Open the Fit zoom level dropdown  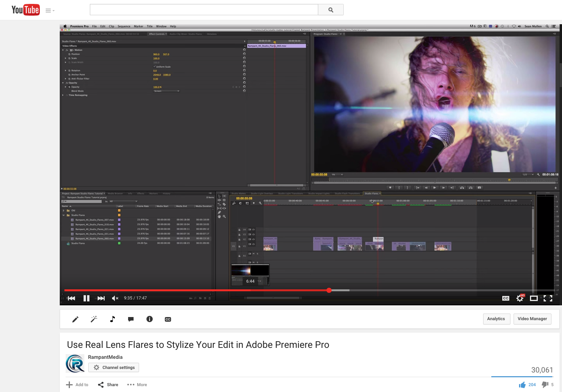click(337, 175)
